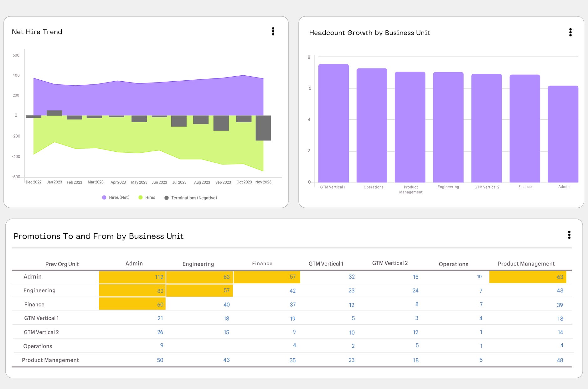The image size is (588, 389).
Task: Click the Operations column header
Action: 453,264
